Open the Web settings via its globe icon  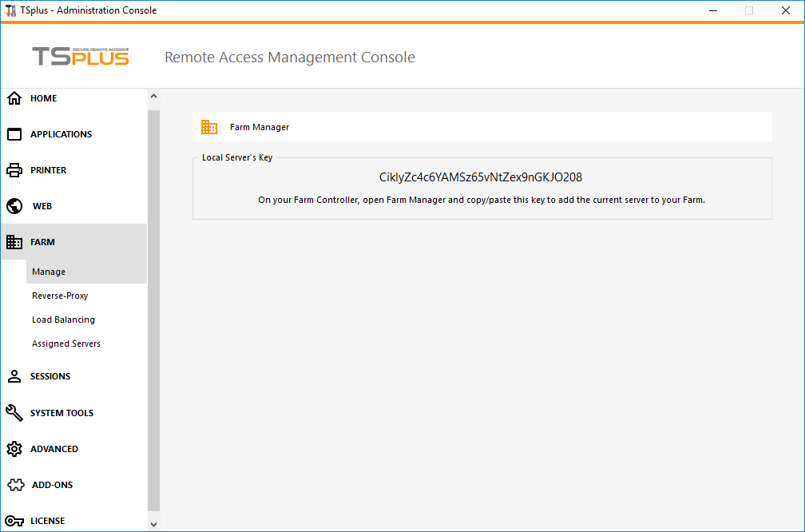point(14,205)
